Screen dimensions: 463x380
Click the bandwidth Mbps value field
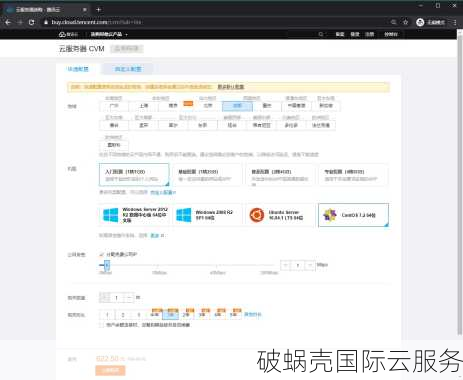coord(298,265)
